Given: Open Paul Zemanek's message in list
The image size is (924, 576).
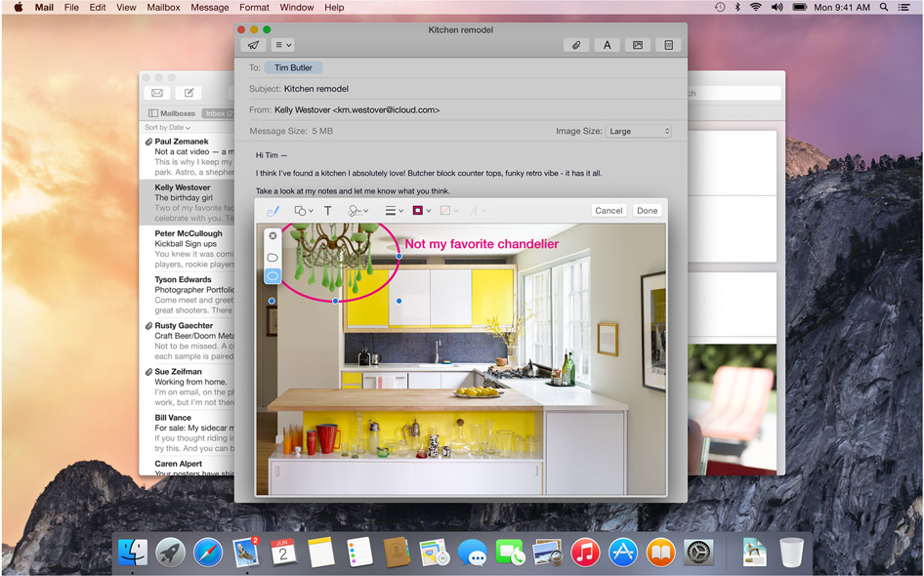Looking at the screenshot, I should pyautogui.click(x=187, y=156).
